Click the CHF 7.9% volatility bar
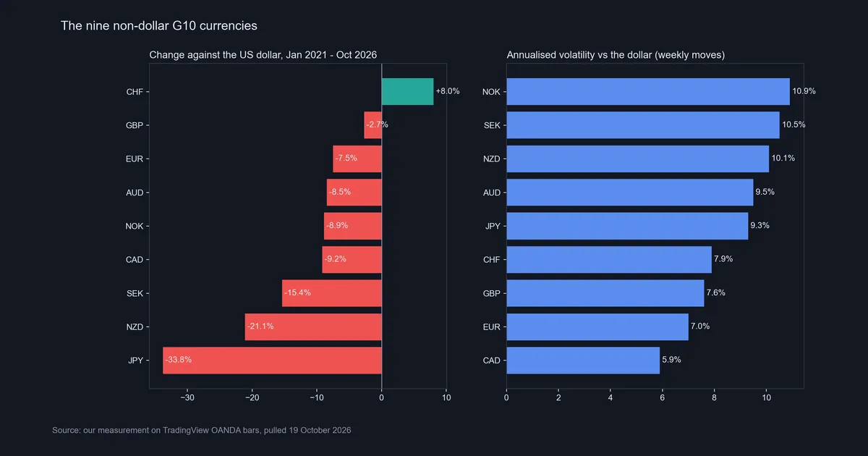The height and width of the screenshot is (456, 868). (609, 259)
